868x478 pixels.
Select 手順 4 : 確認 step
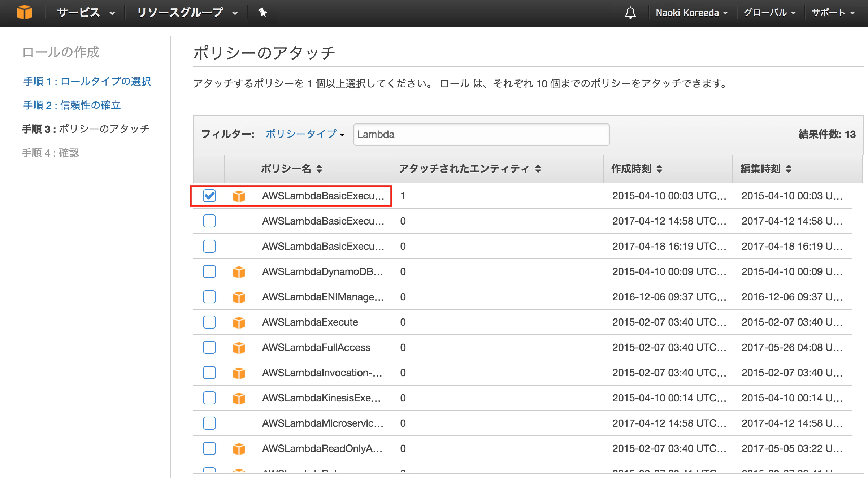pos(51,153)
